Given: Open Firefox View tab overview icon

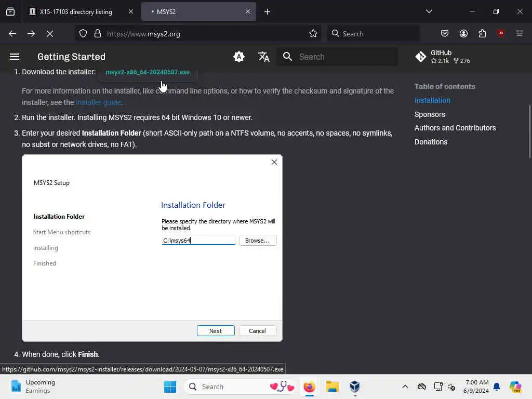Looking at the screenshot, I should tap(10, 11).
